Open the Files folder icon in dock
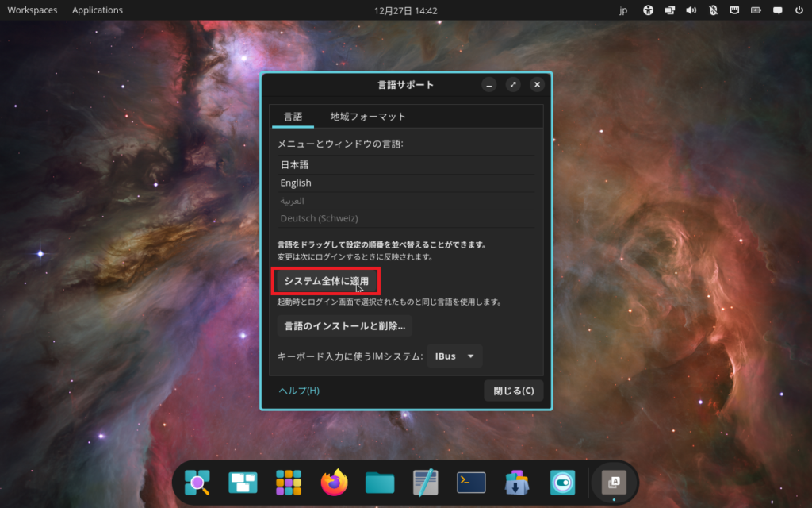 [x=380, y=482]
